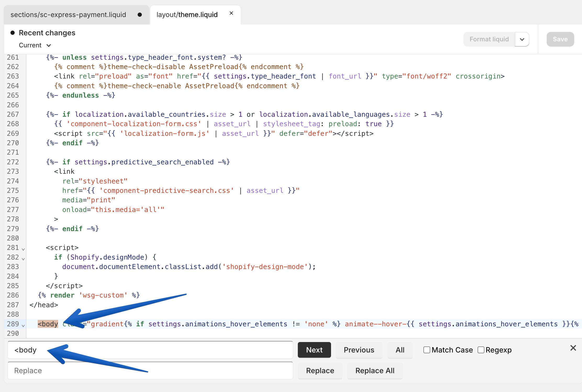Click Next to find next match

[314, 350]
